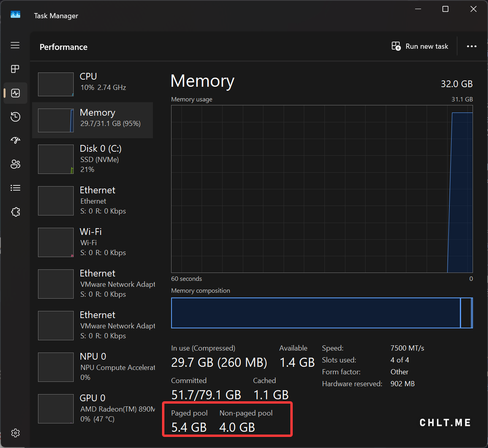Maximize the Task Manager window
488x448 pixels.
pyautogui.click(x=445, y=9)
